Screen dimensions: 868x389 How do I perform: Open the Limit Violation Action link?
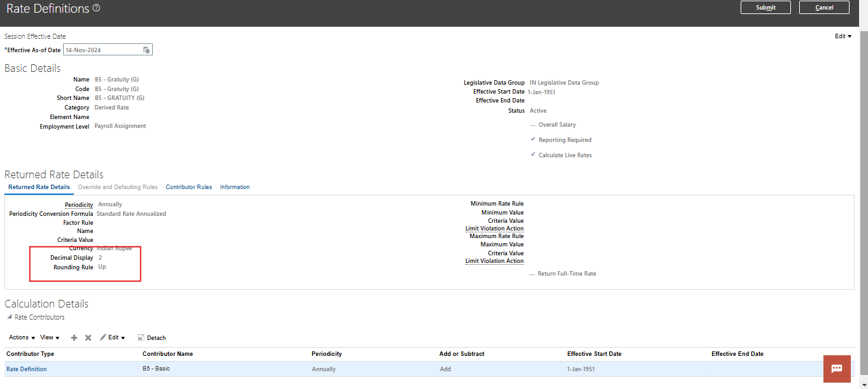coord(494,228)
